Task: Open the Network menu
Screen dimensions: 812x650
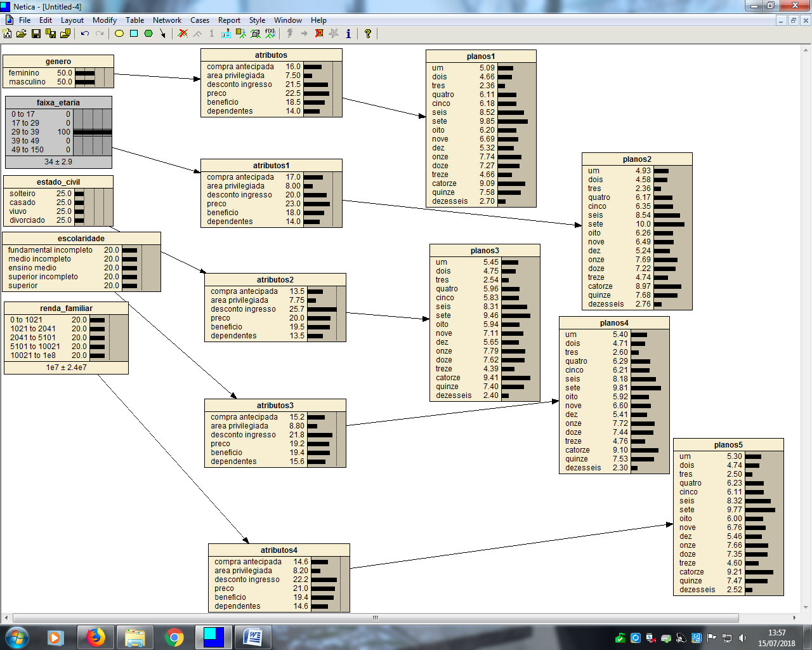Action: [167, 20]
